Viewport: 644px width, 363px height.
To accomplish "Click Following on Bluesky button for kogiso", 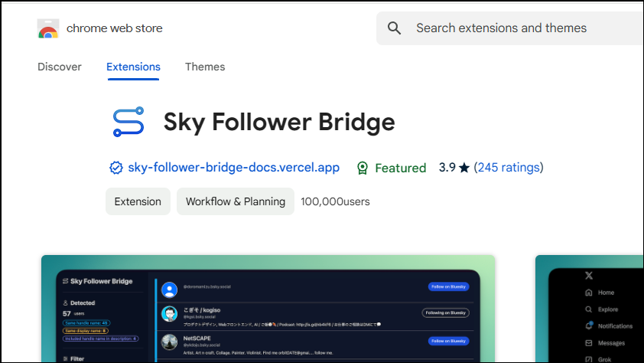I will [445, 313].
